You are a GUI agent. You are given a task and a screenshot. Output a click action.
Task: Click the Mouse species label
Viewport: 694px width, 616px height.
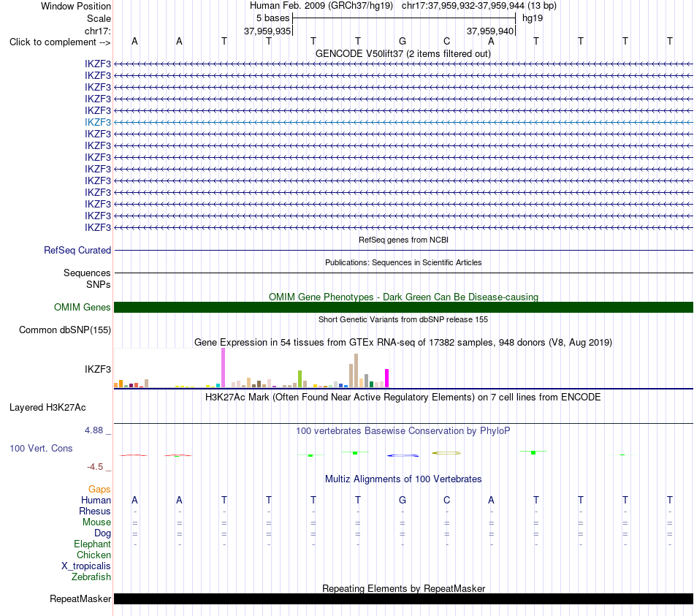point(96,522)
